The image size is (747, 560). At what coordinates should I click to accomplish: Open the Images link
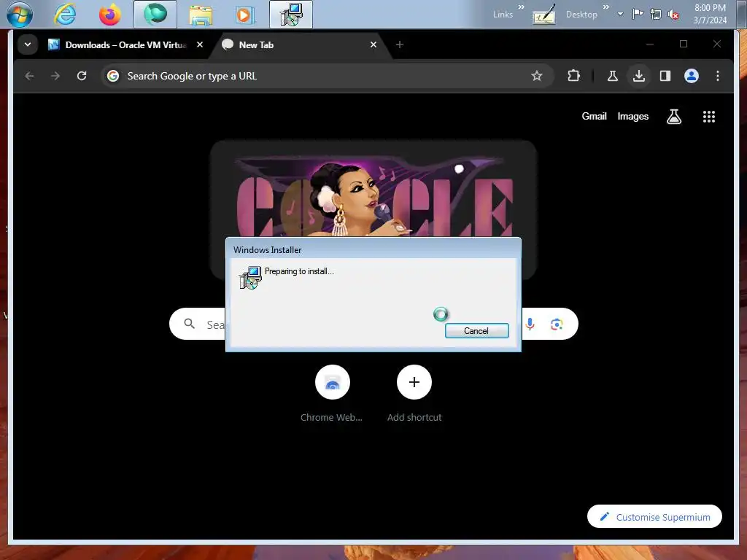pyautogui.click(x=632, y=116)
